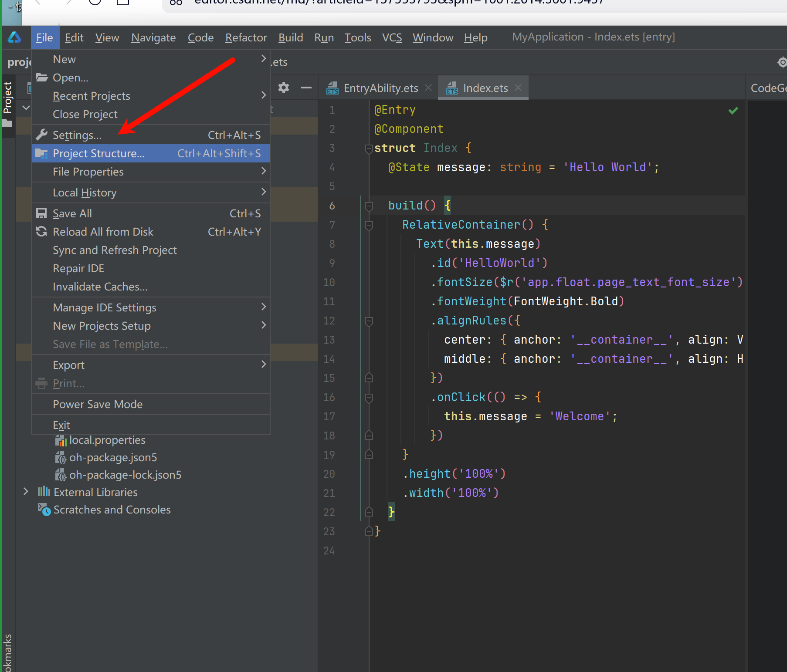Click line number 10 in the gutter
This screenshot has width=787, height=672.
coord(329,282)
